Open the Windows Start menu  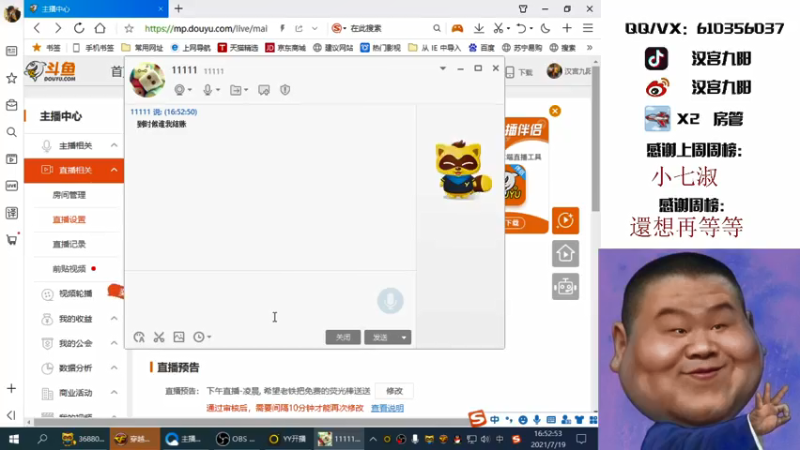[14, 439]
